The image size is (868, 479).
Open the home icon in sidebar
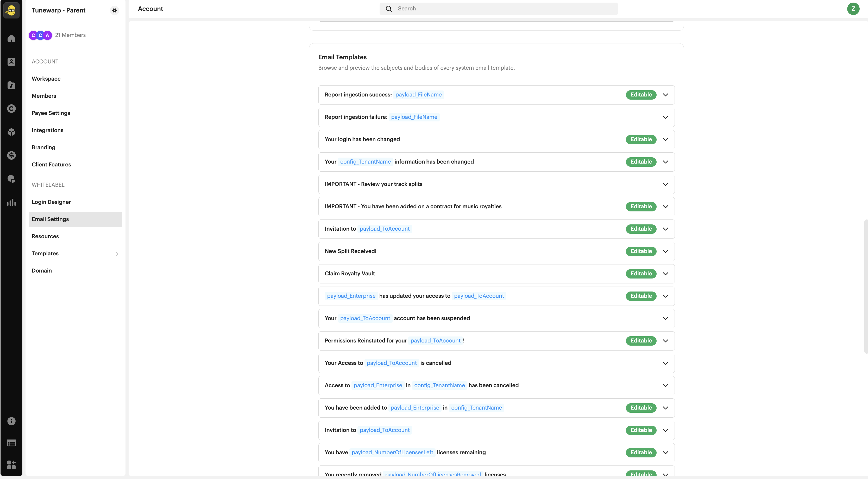coord(11,39)
